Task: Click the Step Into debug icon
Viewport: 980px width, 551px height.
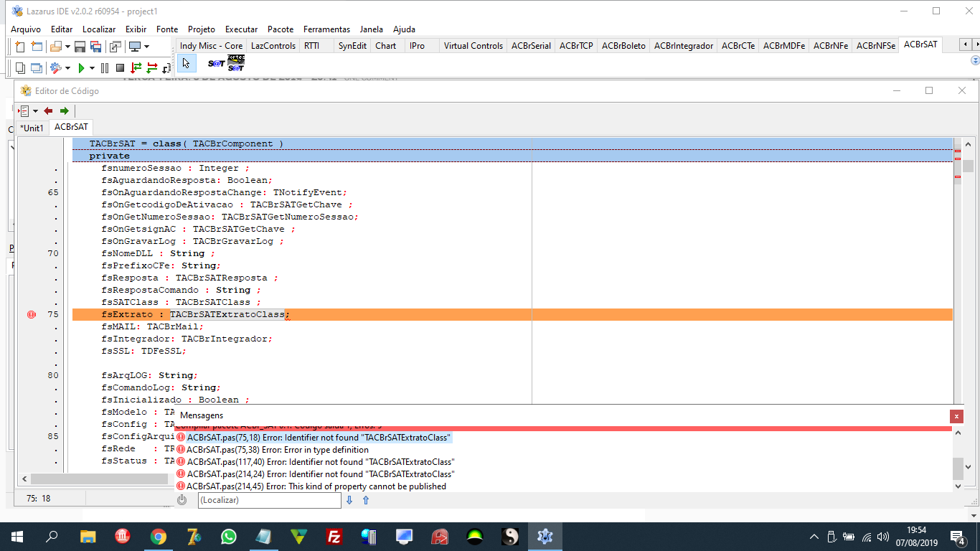Action: [x=136, y=68]
